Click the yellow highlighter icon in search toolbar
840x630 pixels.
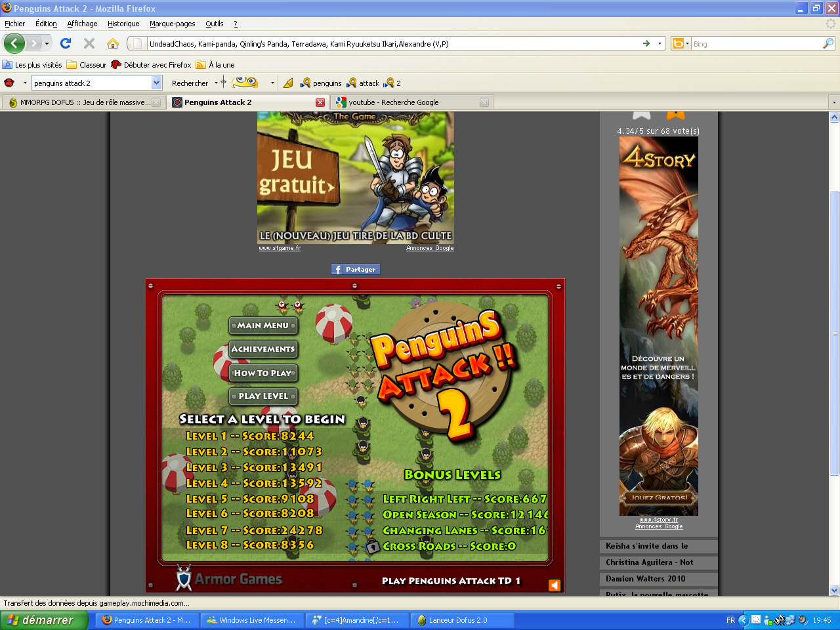pos(288,83)
